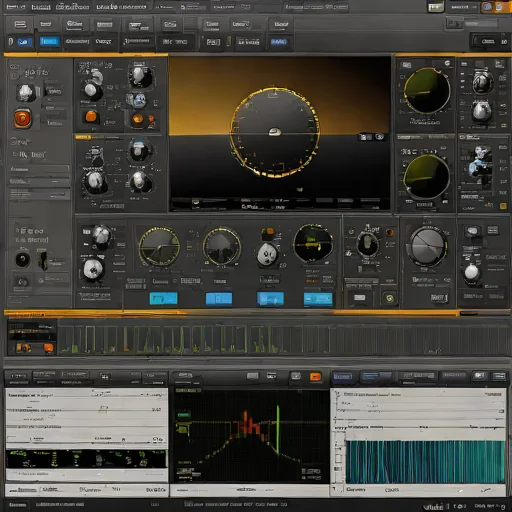Toggle the small orange indicator above the dark knob module

tap(389, 232)
